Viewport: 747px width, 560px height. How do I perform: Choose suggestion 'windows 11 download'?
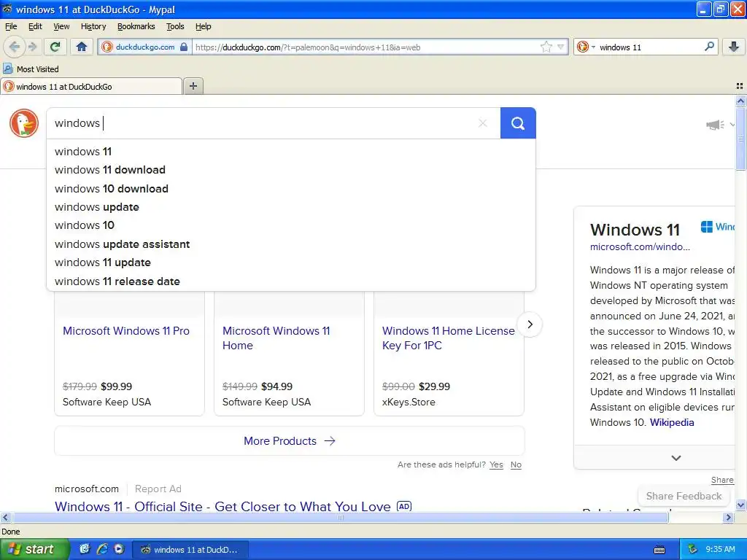(290, 170)
